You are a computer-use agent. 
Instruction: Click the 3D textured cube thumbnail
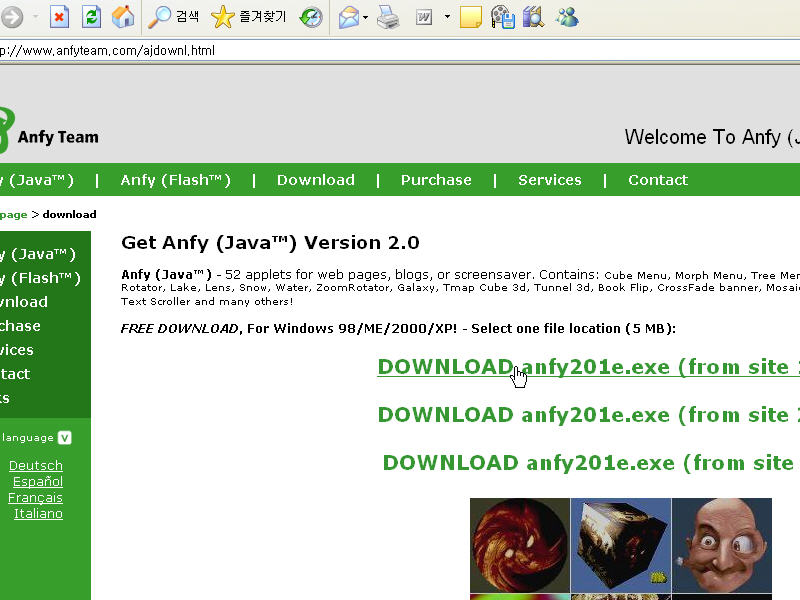(x=621, y=545)
